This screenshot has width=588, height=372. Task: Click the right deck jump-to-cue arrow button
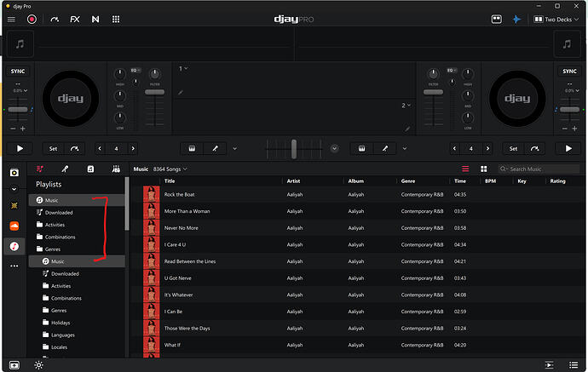coord(535,149)
